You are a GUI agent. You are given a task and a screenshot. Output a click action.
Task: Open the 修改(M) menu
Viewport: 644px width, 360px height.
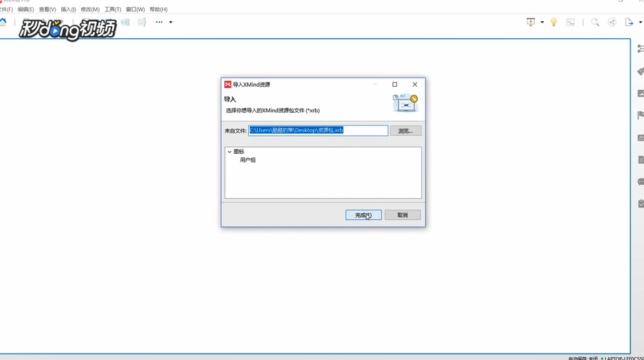click(90, 9)
